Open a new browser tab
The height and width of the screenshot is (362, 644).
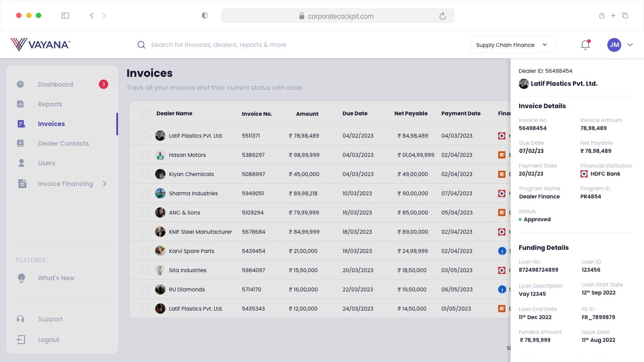613,16
